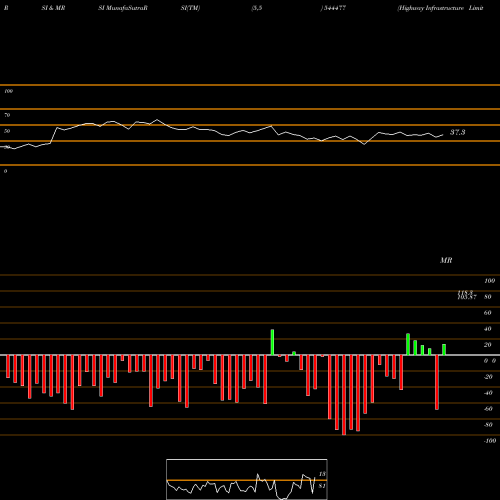The image size is (500, 500).
Task: Click the current RSI value 37.3
Action: [457, 132]
